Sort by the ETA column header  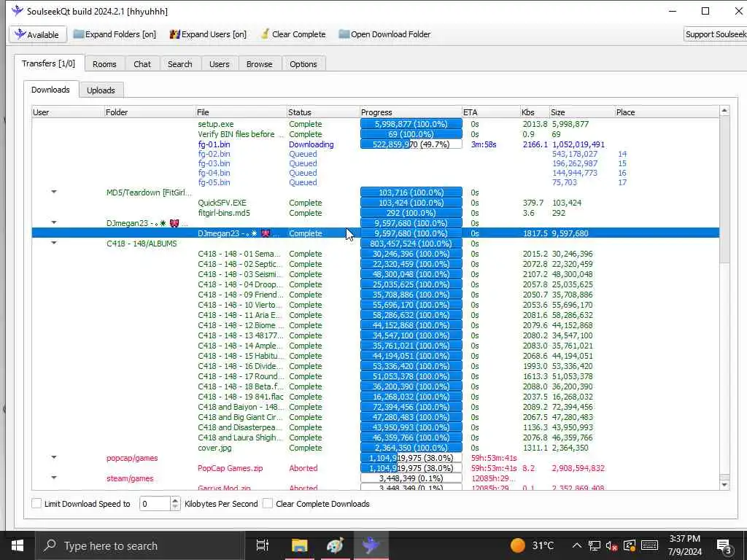click(491, 112)
